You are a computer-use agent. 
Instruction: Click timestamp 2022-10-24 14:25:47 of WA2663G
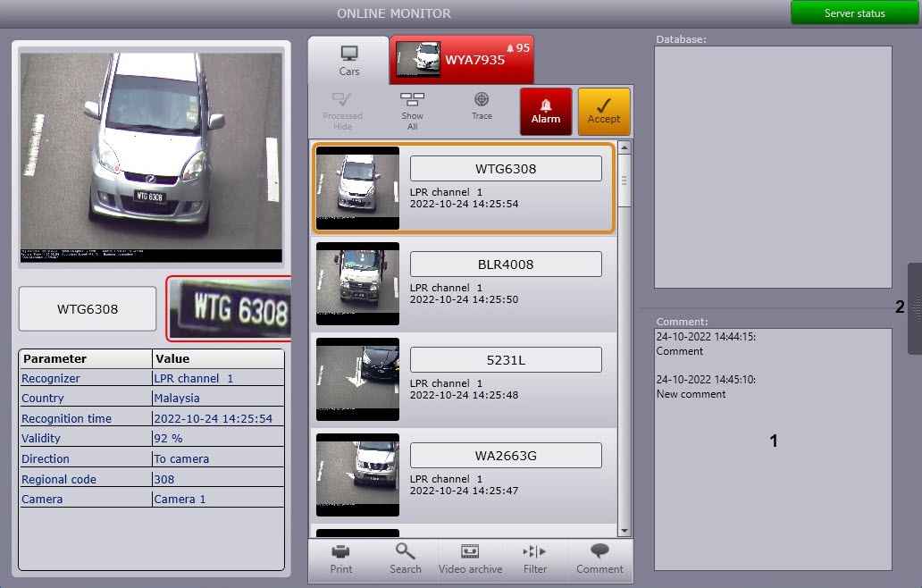pyautogui.click(x=464, y=491)
